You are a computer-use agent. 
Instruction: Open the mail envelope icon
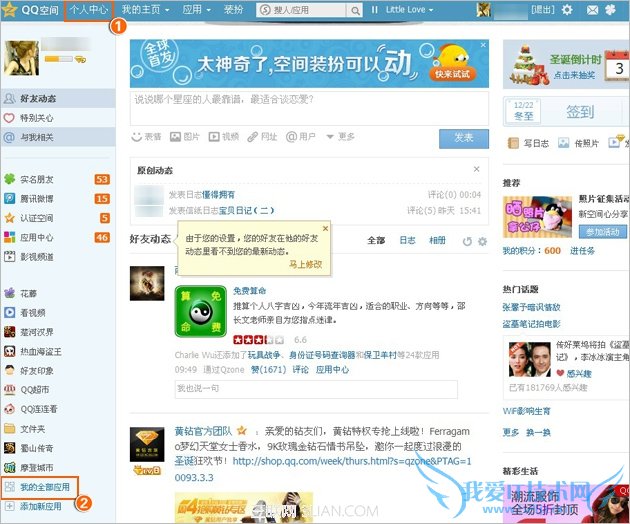pos(592,10)
